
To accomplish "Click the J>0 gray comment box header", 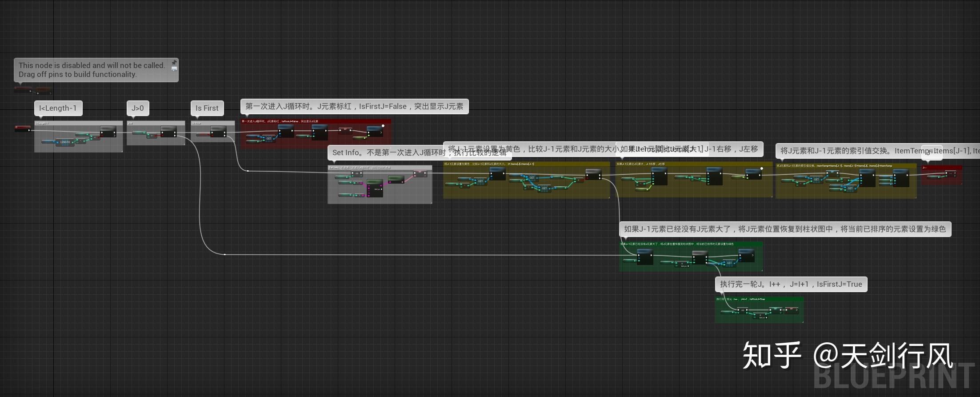I will click(x=156, y=123).
